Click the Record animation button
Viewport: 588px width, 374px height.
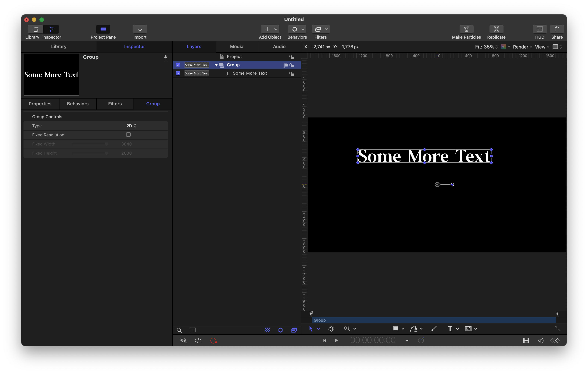[214, 340]
